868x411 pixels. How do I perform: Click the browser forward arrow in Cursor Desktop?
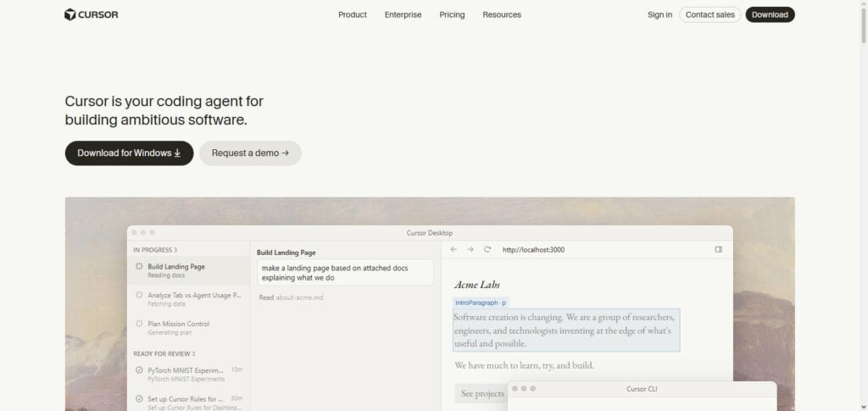[x=470, y=249]
